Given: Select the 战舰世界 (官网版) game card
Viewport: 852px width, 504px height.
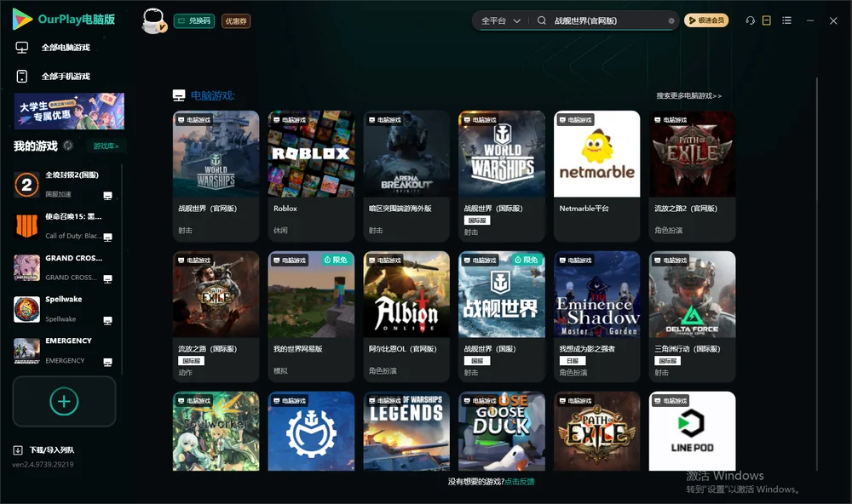Looking at the screenshot, I should pyautogui.click(x=216, y=176).
